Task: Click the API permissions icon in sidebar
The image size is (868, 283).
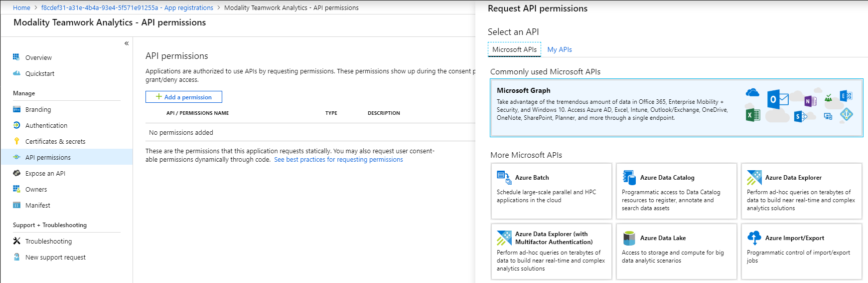Action: pyautogui.click(x=16, y=157)
